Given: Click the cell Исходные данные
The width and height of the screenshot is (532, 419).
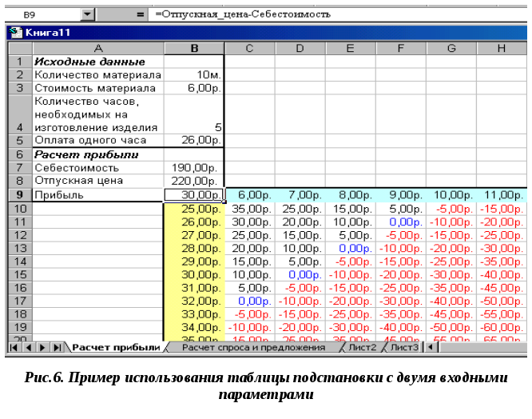Looking at the screenshot, I should point(98,62).
